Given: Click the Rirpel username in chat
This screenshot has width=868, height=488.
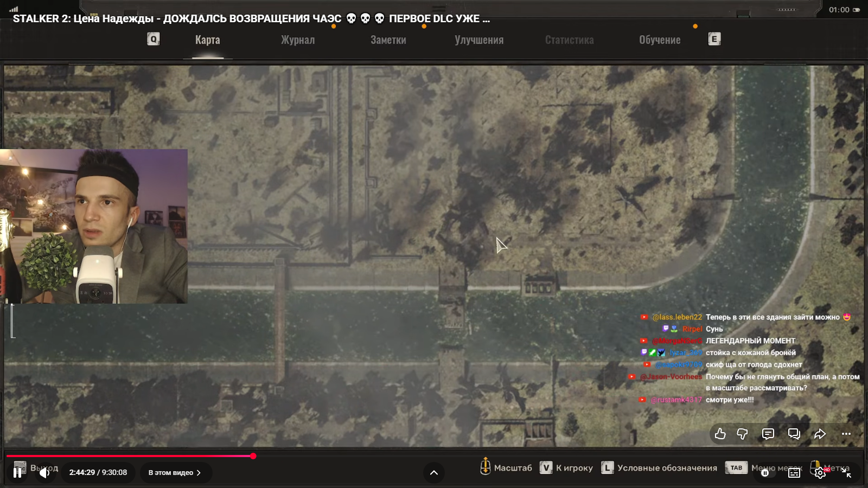Looking at the screenshot, I should tap(692, 329).
